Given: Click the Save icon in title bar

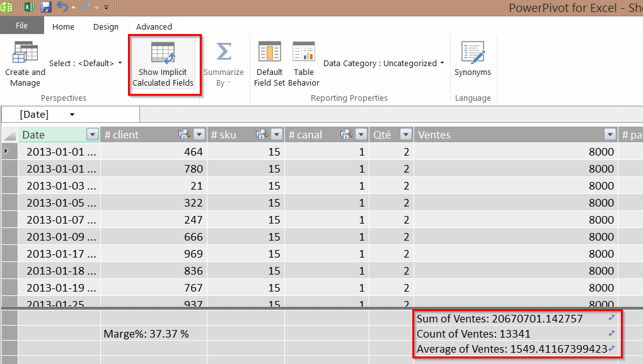Looking at the screenshot, I should (46, 7).
